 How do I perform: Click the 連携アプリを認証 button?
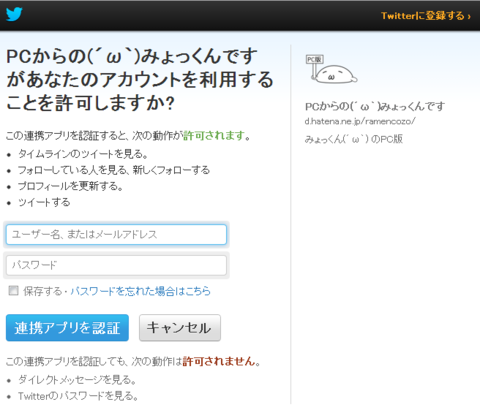coord(67,328)
